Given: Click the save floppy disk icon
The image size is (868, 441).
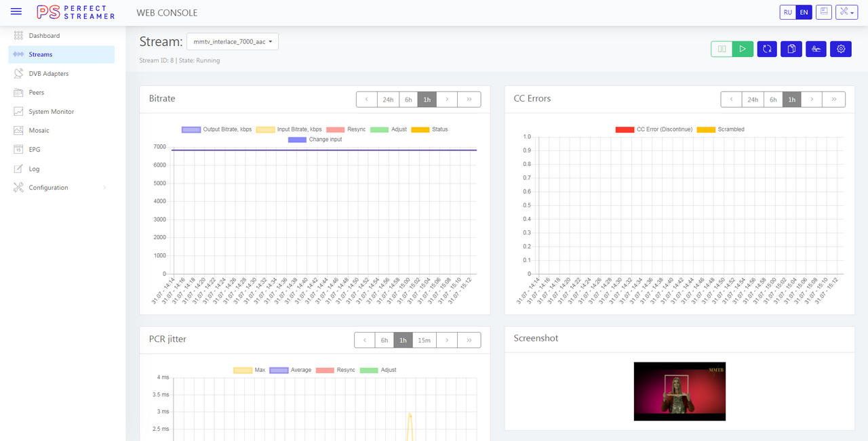Looking at the screenshot, I should pos(823,12).
